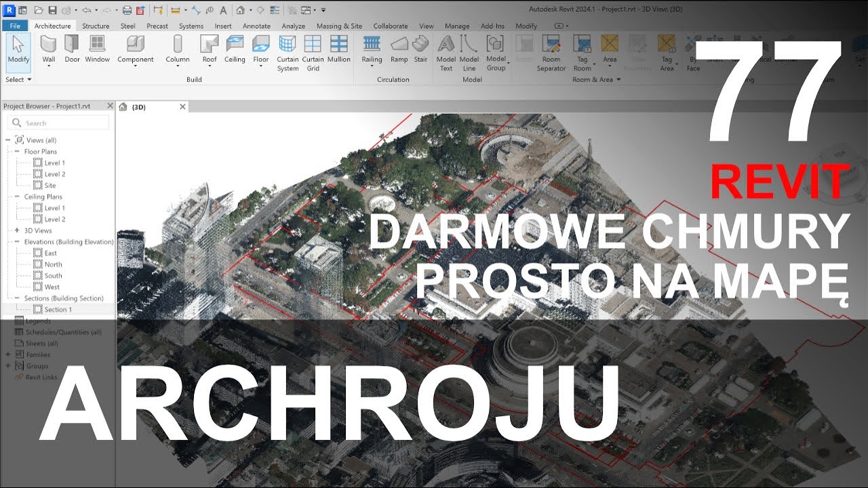Switch to the Insert ribbon tab
868x488 pixels.
(223, 26)
